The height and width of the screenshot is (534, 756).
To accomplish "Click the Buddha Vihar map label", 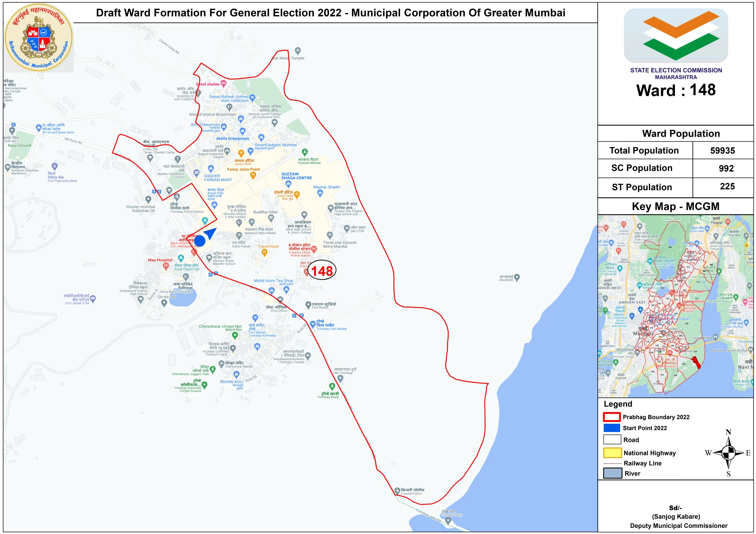I will click(265, 212).
